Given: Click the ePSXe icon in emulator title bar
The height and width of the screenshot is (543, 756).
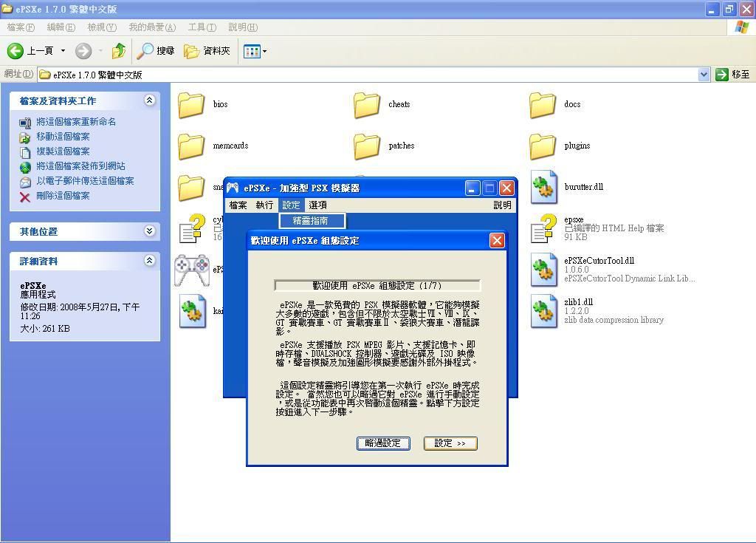Looking at the screenshot, I should pyautogui.click(x=233, y=188).
